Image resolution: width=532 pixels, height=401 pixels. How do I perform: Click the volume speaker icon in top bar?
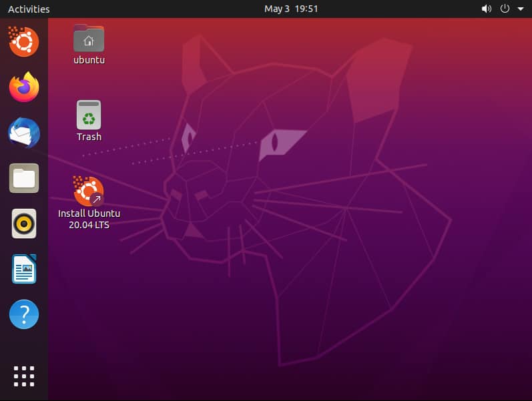click(486, 9)
